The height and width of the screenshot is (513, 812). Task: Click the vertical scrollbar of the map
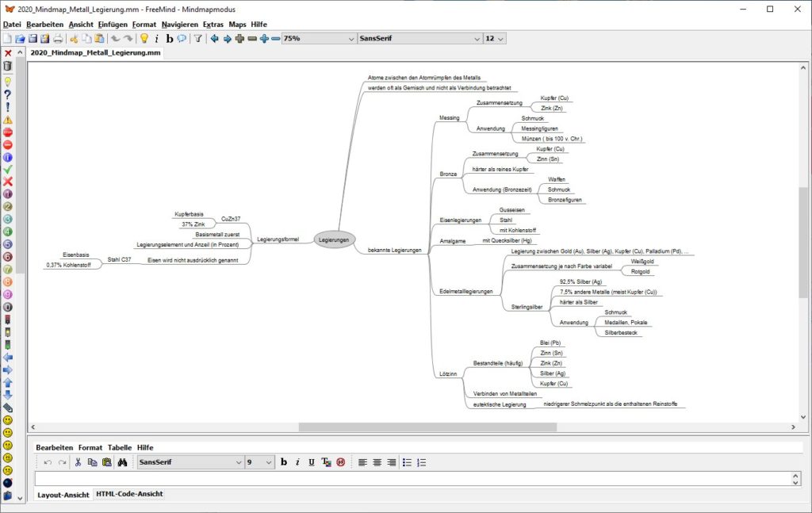(803, 242)
